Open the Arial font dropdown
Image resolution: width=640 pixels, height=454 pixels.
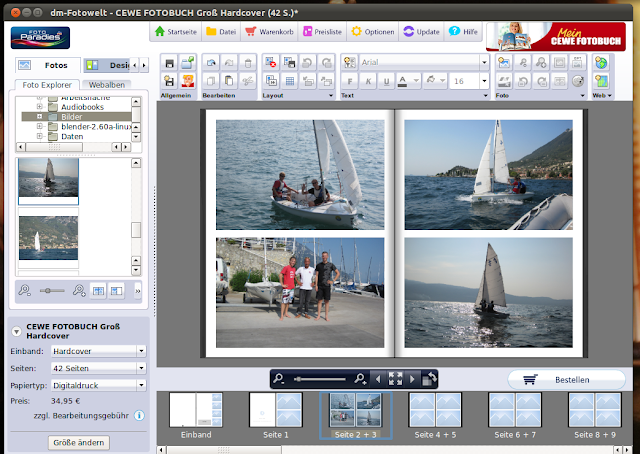click(x=484, y=62)
